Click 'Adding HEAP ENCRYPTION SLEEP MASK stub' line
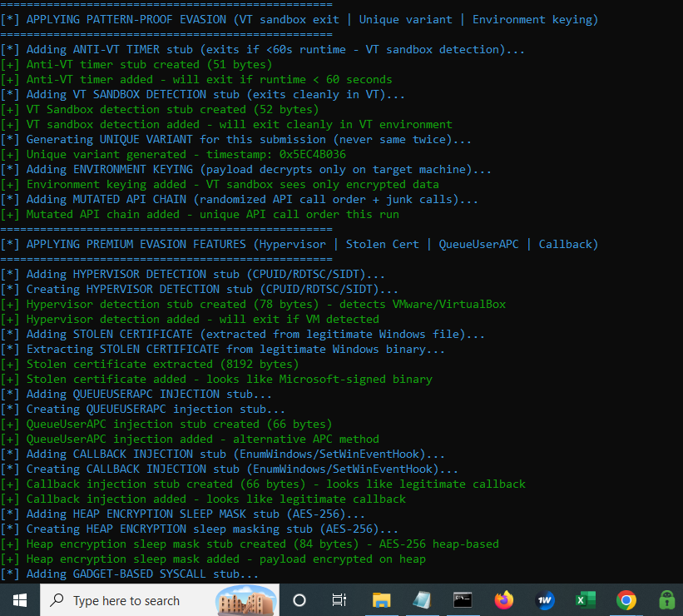683x616 pixels. click(x=182, y=514)
